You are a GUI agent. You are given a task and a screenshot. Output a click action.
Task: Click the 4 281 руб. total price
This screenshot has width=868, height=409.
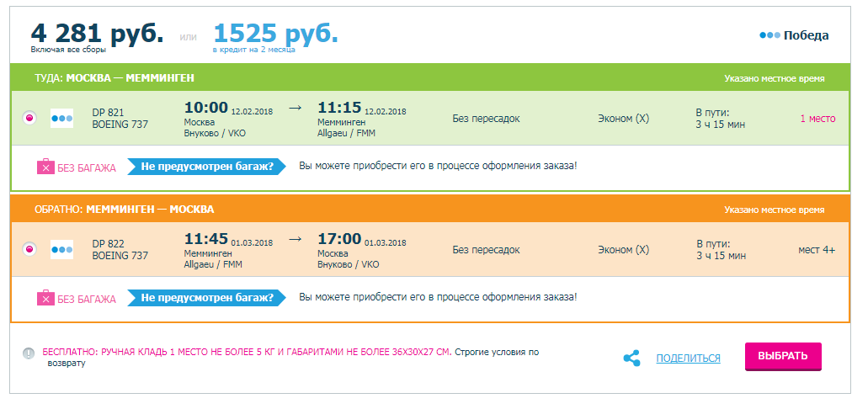pos(97,34)
